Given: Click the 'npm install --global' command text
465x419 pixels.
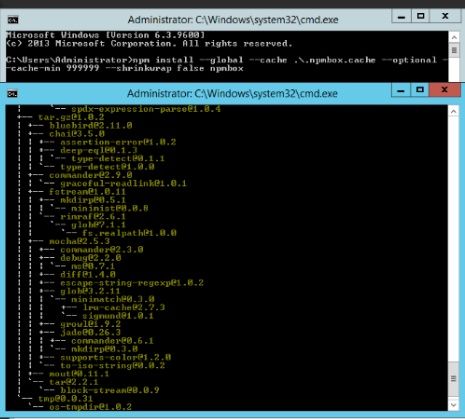Looking at the screenshot, I should (188, 60).
